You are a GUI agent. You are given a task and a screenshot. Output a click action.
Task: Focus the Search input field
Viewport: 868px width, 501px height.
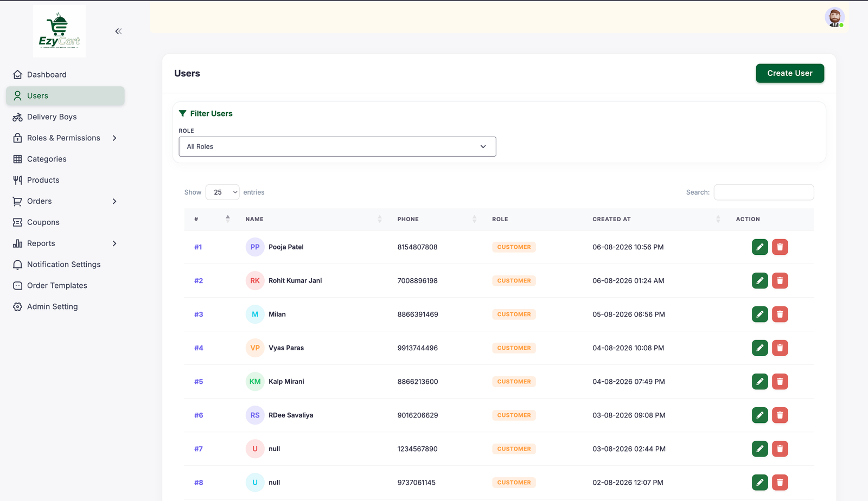763,192
